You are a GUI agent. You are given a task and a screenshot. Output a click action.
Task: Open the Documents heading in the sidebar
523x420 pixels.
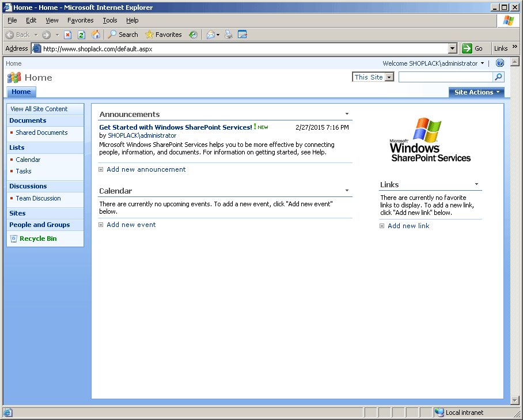click(28, 120)
